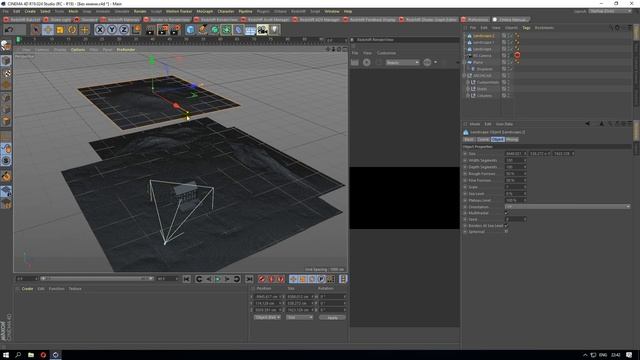Select the RS Camera object
This screenshot has height=360, width=640.
click(482, 56)
